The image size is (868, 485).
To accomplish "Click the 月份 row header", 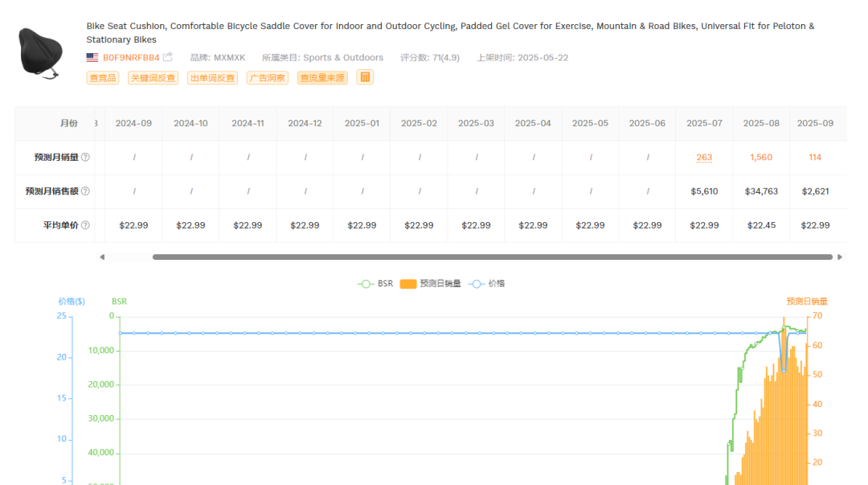I will pos(68,123).
